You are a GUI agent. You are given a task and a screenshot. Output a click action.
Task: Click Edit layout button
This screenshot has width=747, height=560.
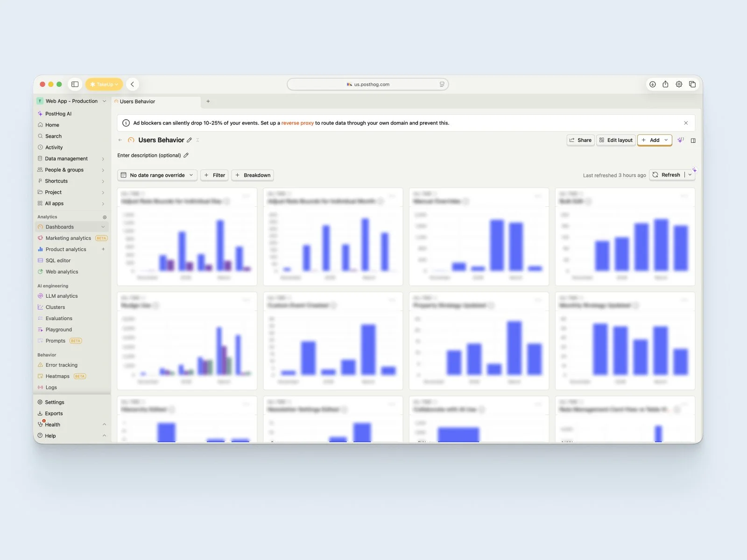tap(616, 140)
